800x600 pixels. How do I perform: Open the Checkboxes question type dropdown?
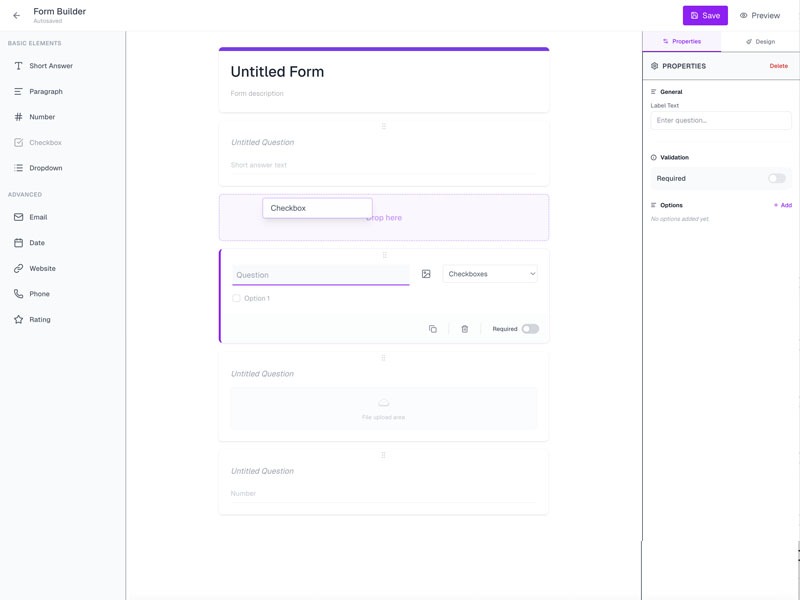(490, 274)
